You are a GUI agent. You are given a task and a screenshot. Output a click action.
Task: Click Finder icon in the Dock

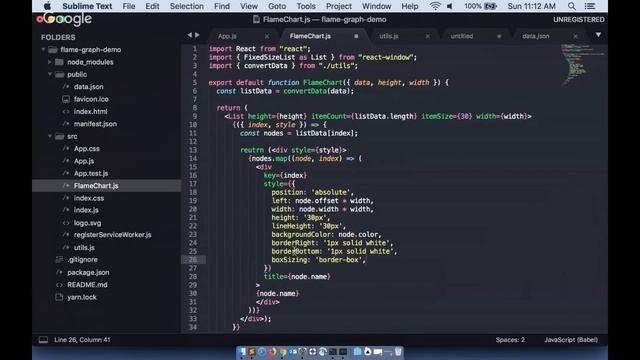[242, 352]
